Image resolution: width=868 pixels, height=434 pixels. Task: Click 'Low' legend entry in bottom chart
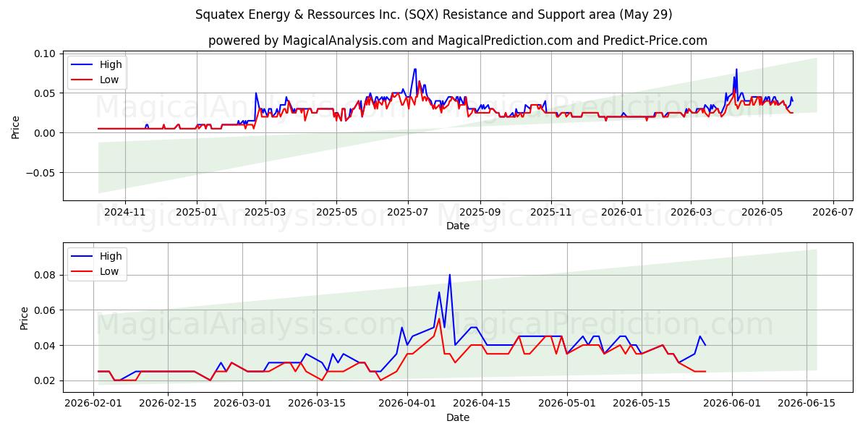coord(109,271)
